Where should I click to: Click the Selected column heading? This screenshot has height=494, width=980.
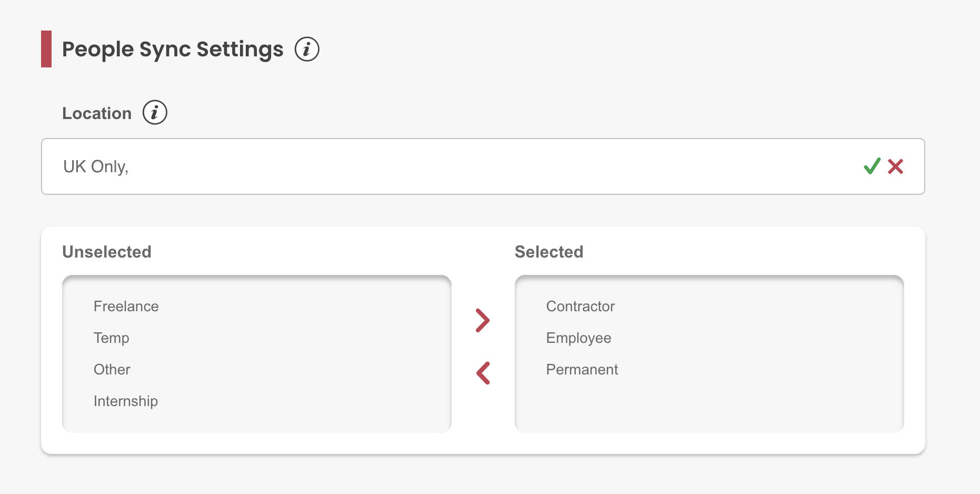coord(549,252)
